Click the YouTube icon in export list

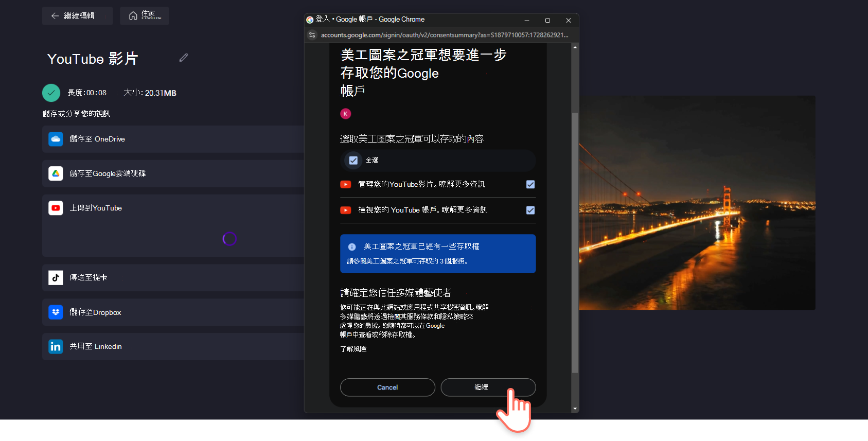click(56, 208)
